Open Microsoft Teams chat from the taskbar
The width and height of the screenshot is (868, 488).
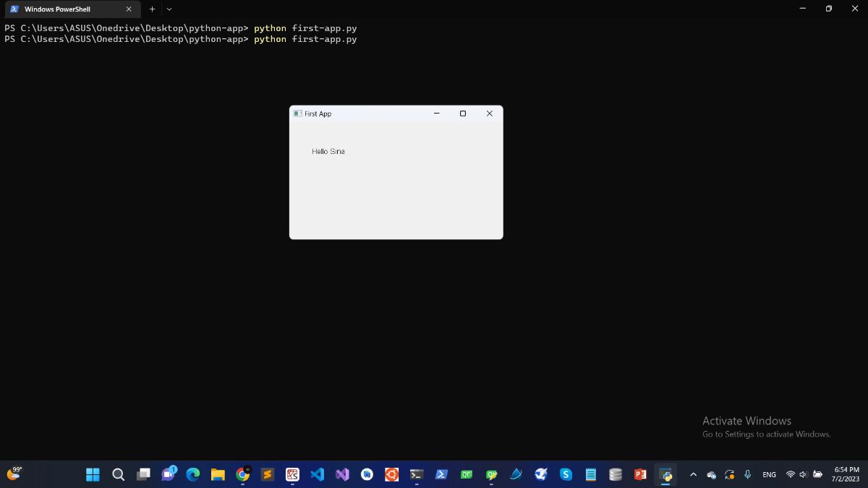(169, 474)
